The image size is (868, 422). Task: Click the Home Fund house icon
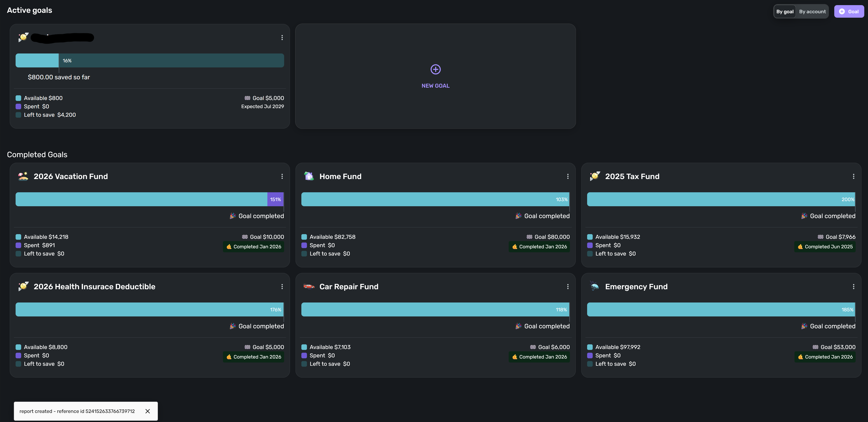coord(309,176)
